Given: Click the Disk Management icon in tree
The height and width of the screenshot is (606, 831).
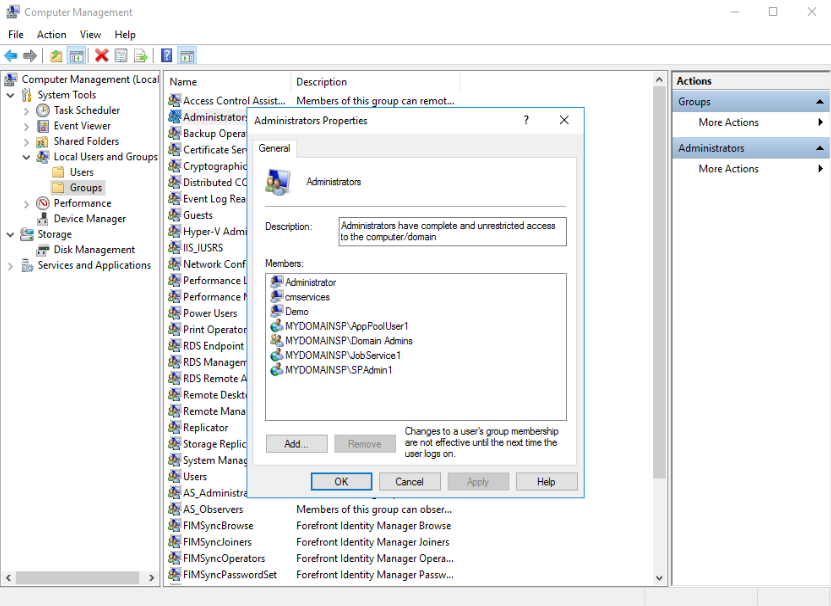Looking at the screenshot, I should [45, 250].
